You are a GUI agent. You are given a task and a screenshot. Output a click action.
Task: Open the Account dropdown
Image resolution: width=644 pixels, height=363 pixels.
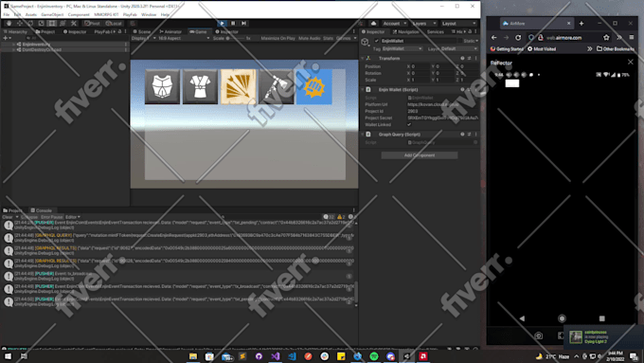[394, 24]
